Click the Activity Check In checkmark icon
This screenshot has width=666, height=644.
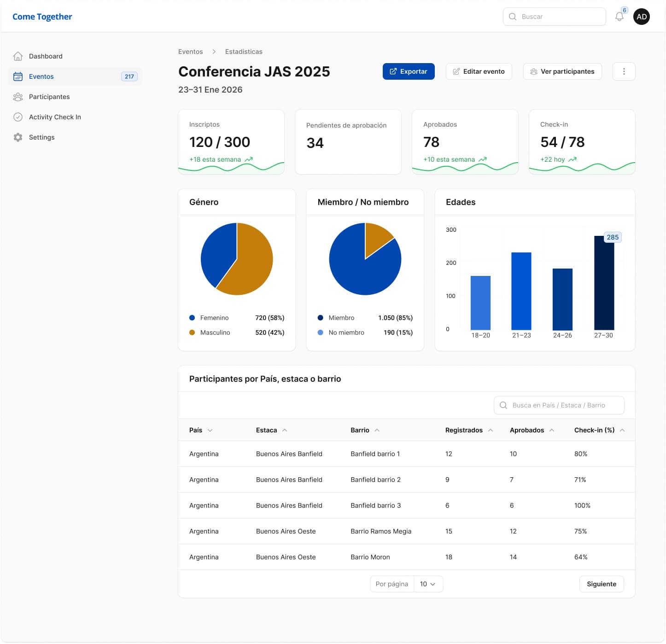18,117
